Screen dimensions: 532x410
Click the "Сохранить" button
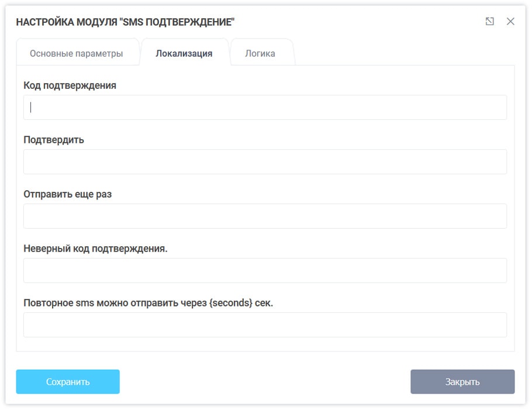coord(67,381)
